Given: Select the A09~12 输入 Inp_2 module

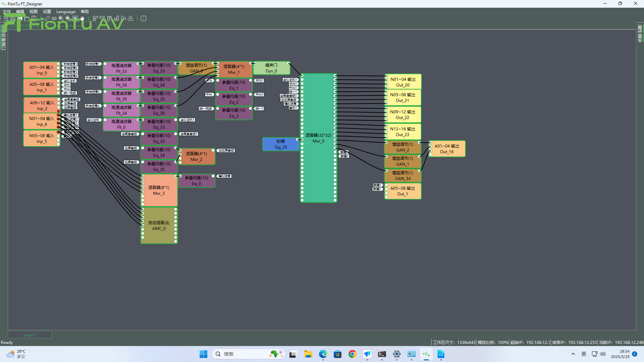Looking at the screenshot, I should [42, 105].
